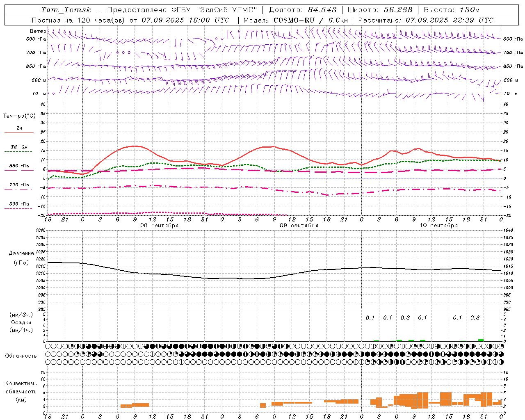Screen dimensions: 525x420
Task: Click the Осадки precipitation label
Action: click(x=21, y=322)
